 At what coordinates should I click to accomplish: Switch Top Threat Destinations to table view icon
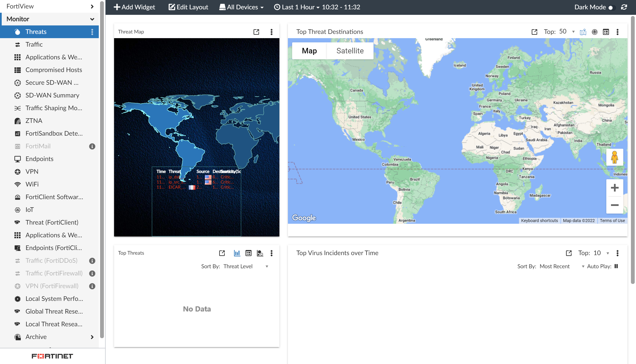(606, 32)
